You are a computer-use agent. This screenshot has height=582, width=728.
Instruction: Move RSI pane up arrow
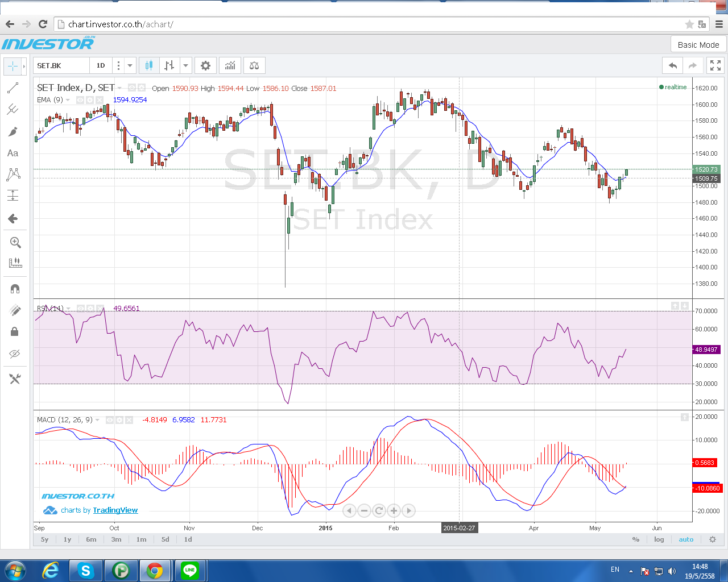point(675,306)
